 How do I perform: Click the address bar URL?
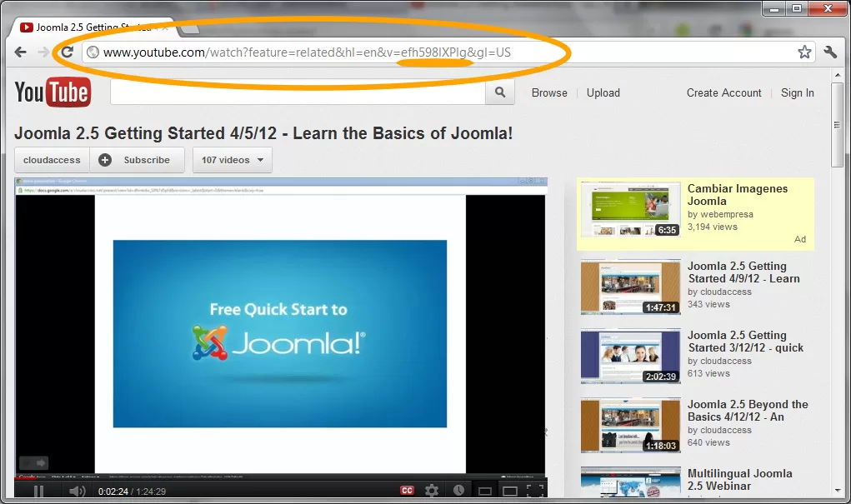pyautogui.click(x=307, y=52)
